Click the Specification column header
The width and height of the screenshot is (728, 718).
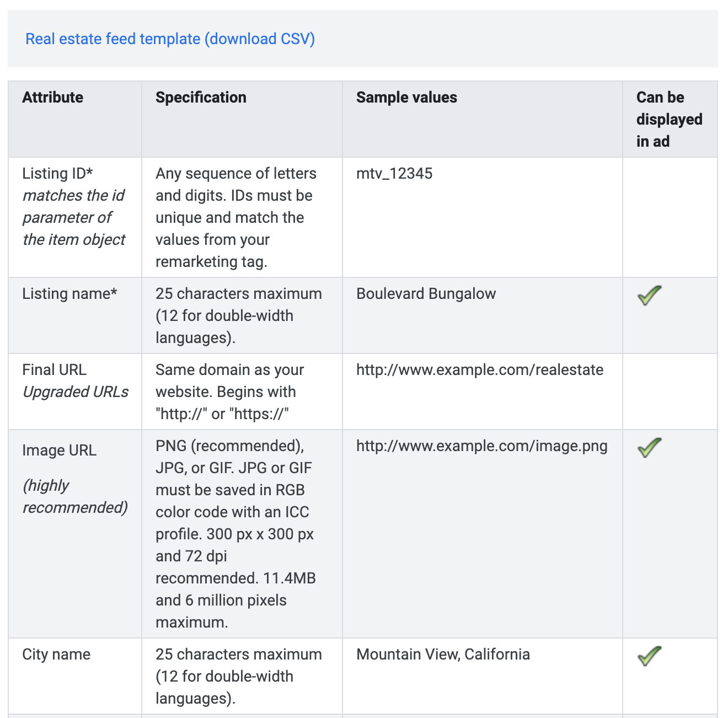201,98
